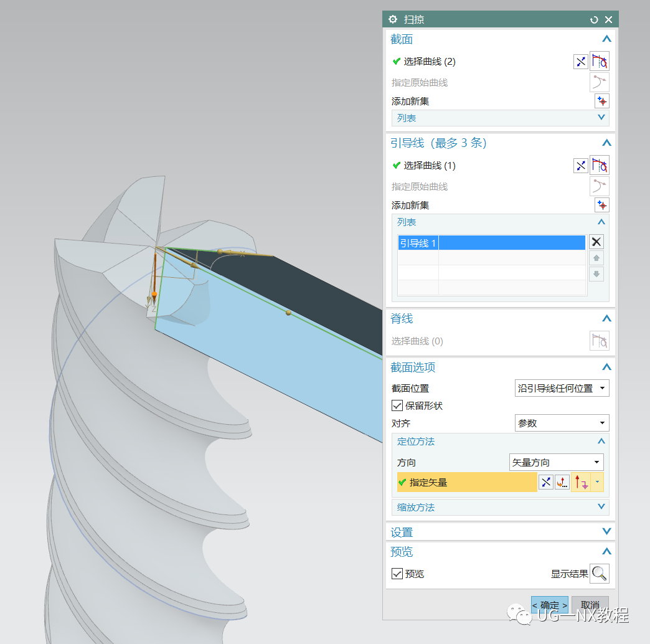Close the 扫掠 dialog
650x644 pixels.
(608, 19)
